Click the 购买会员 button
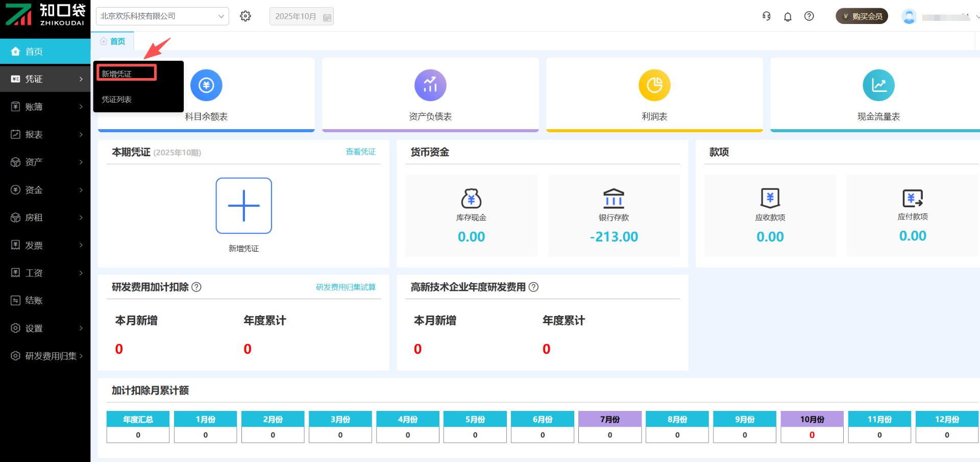 [862, 16]
